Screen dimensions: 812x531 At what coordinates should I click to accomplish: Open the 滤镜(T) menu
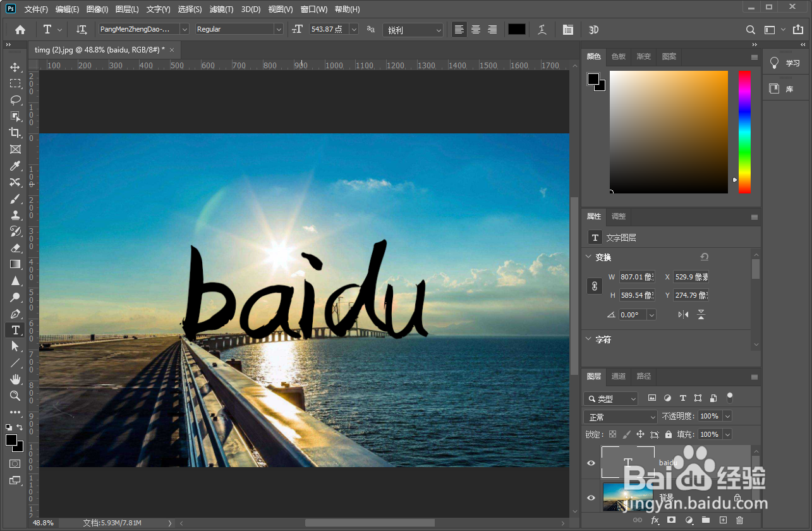pyautogui.click(x=221, y=9)
